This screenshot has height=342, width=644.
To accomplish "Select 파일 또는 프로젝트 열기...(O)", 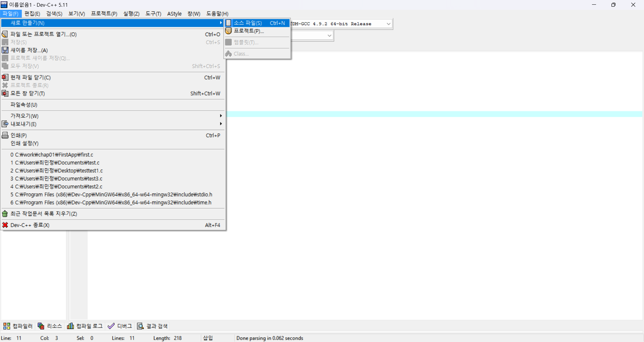I will (x=112, y=34).
